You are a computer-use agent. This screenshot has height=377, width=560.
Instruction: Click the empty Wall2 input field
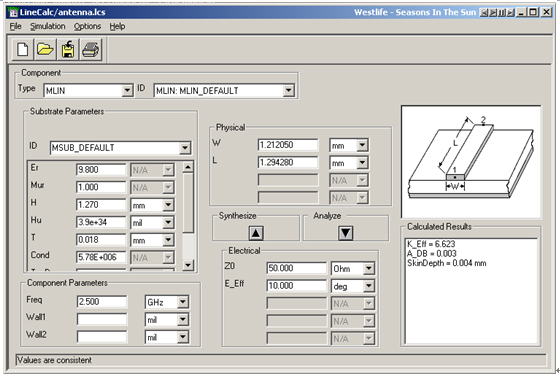(x=102, y=337)
